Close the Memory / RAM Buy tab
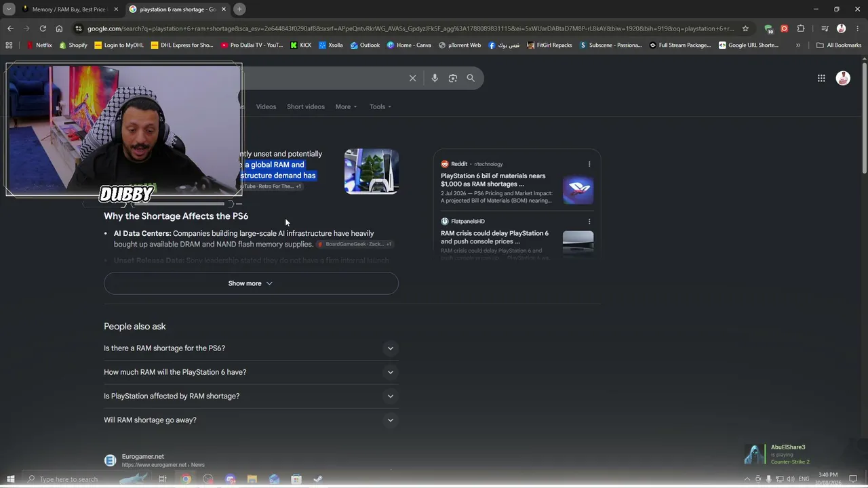This screenshot has height=488, width=868. pyautogui.click(x=116, y=9)
